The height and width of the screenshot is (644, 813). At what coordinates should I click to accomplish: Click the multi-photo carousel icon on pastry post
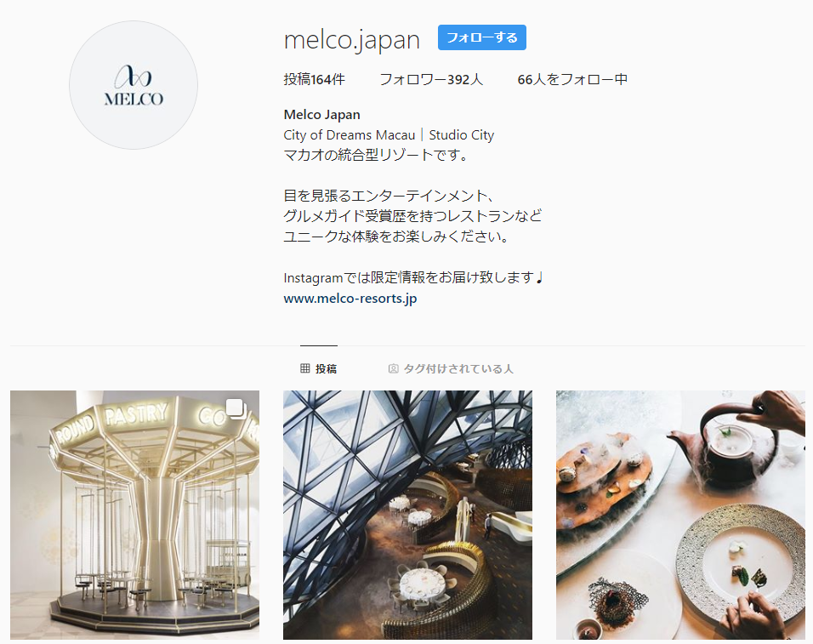236,408
